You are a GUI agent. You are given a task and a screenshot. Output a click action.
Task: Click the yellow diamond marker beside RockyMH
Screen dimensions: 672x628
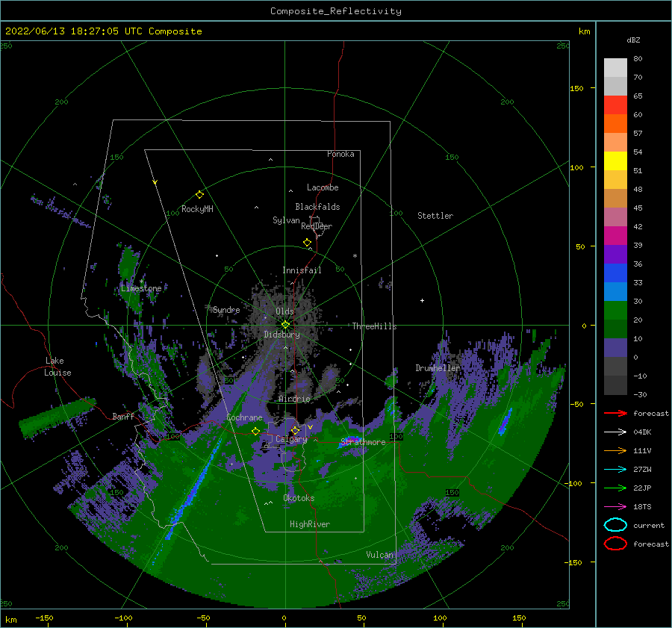[199, 195]
